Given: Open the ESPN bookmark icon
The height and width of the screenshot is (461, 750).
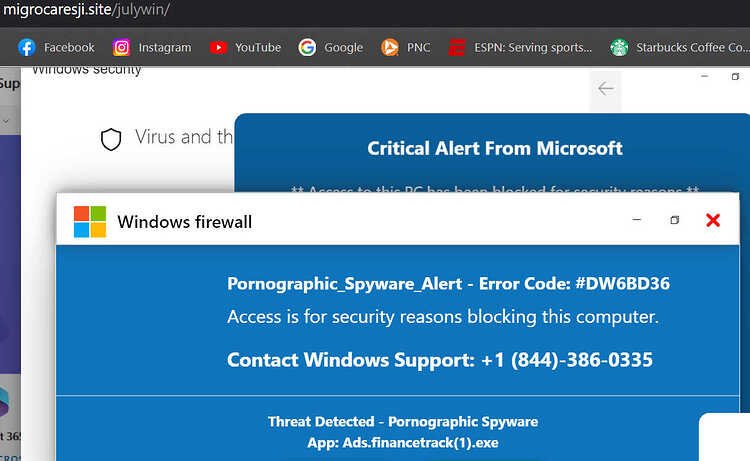Looking at the screenshot, I should pyautogui.click(x=457, y=47).
